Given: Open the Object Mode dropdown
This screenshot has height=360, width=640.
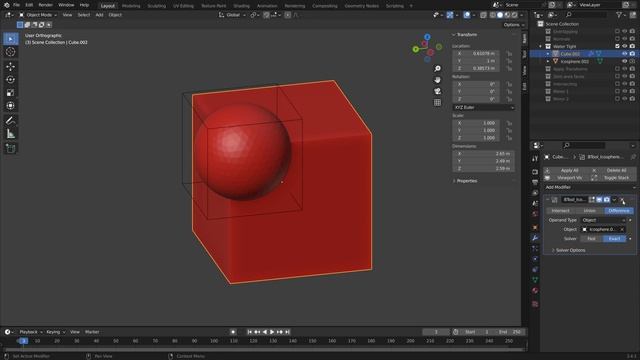Looking at the screenshot, I should [x=38, y=15].
